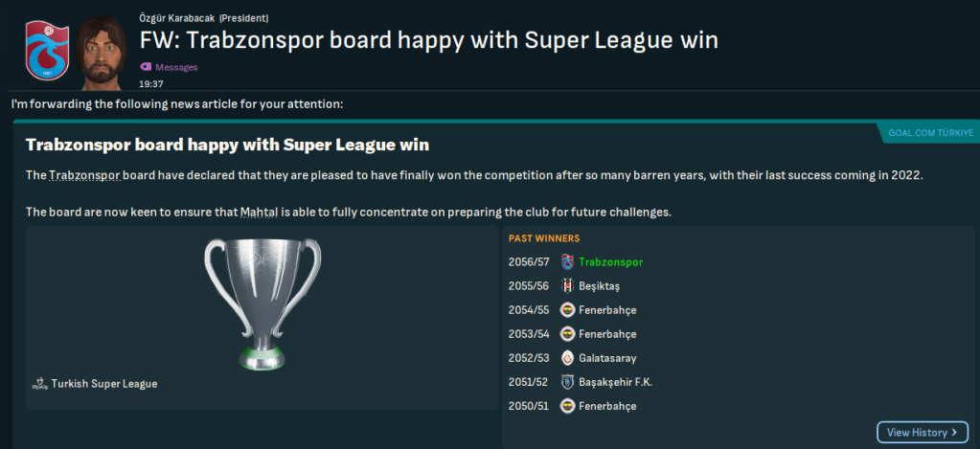Select Trabzonspor in past winners list
The image size is (980, 449).
(x=610, y=262)
